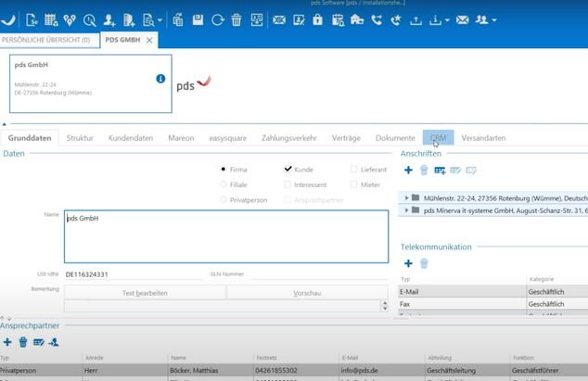Check the Mieter checkbox
The height and width of the screenshot is (381, 588).
(353, 184)
